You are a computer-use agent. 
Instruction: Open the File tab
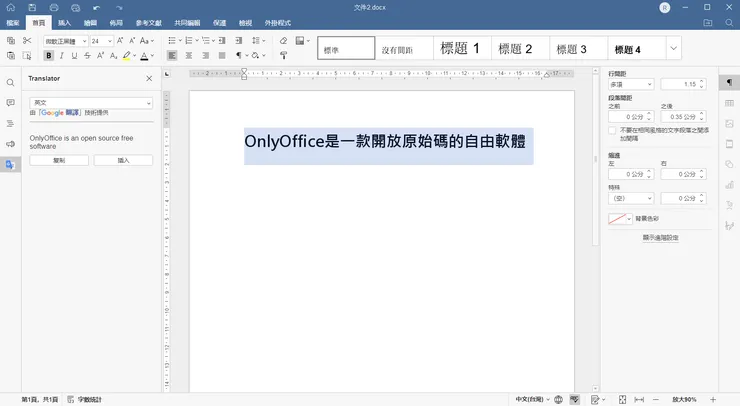click(x=13, y=23)
